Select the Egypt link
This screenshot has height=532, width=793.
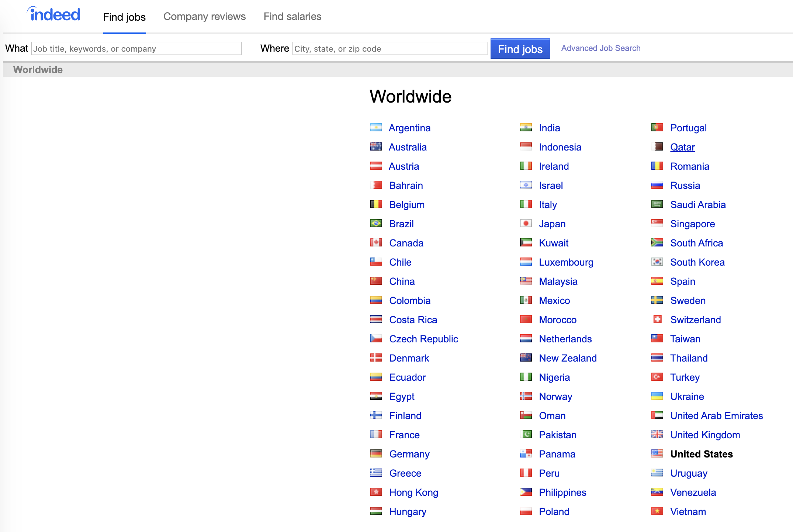point(402,397)
